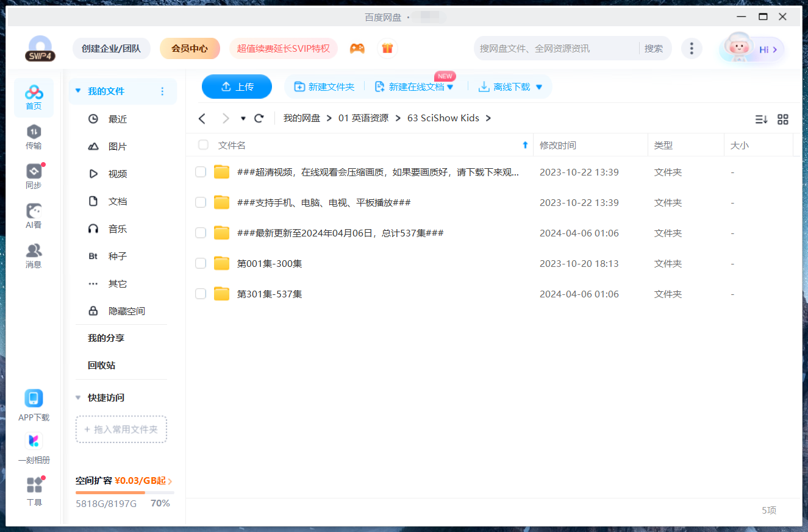This screenshot has width=808, height=532.
Task: Collapse the 我的文件 tree section
Action: tap(78, 91)
